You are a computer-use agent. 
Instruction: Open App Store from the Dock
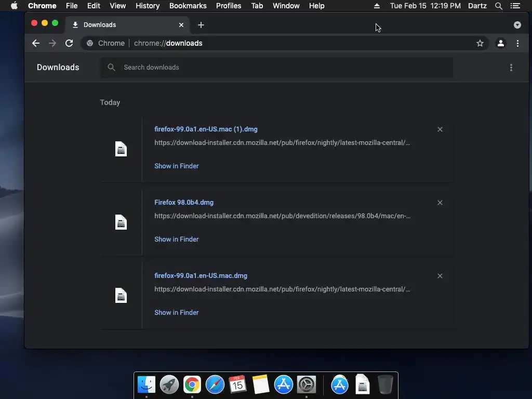[283, 385]
